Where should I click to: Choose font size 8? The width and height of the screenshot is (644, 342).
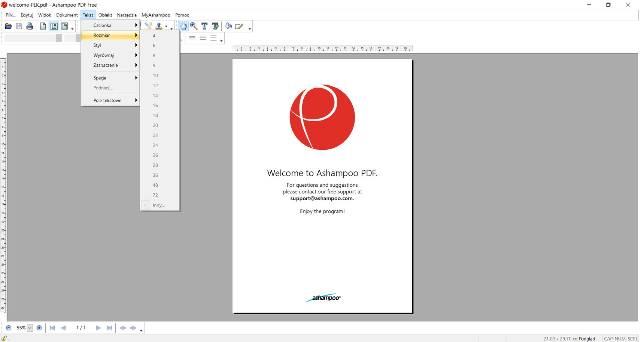point(160,55)
